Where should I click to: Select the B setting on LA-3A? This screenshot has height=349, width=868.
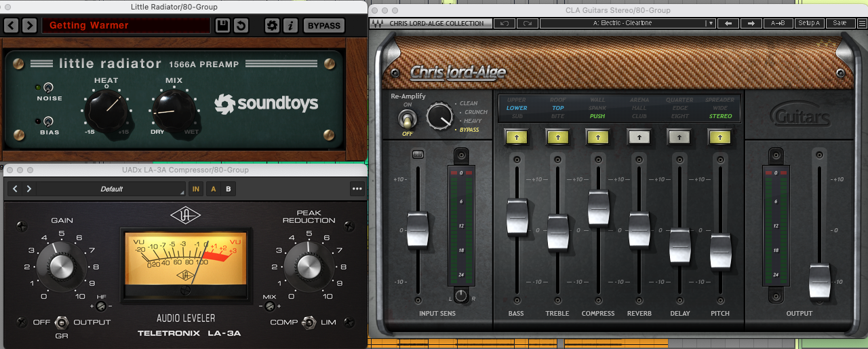pos(228,189)
